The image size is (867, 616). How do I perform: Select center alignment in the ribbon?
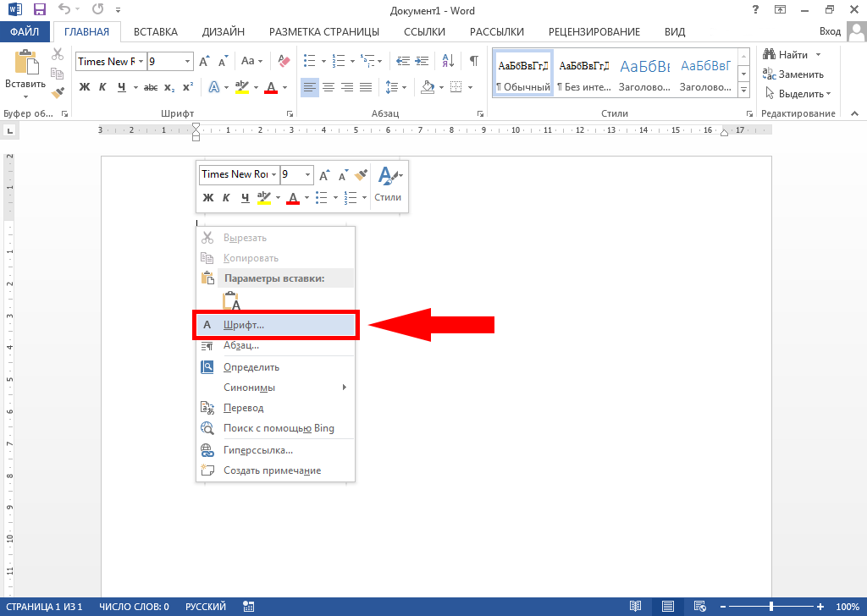pos(329,87)
